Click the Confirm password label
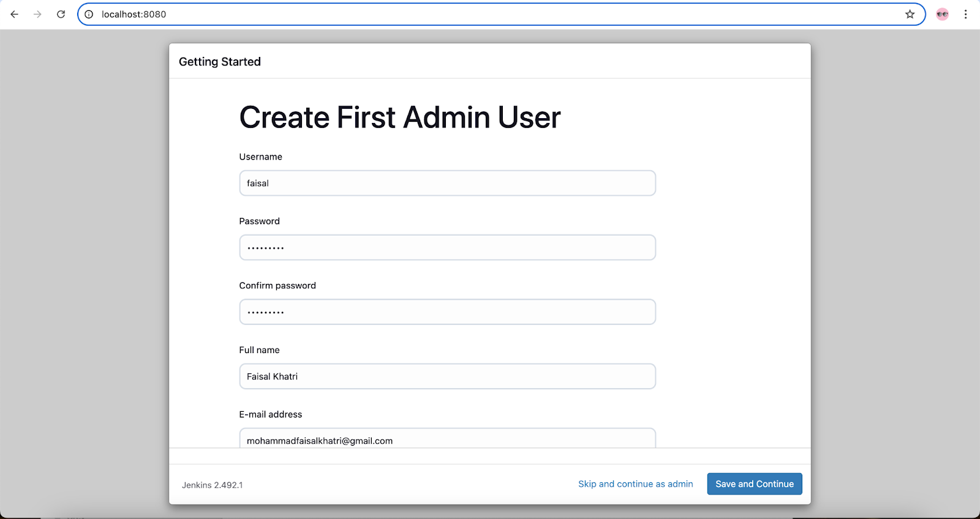The height and width of the screenshot is (519, 980). click(x=277, y=286)
